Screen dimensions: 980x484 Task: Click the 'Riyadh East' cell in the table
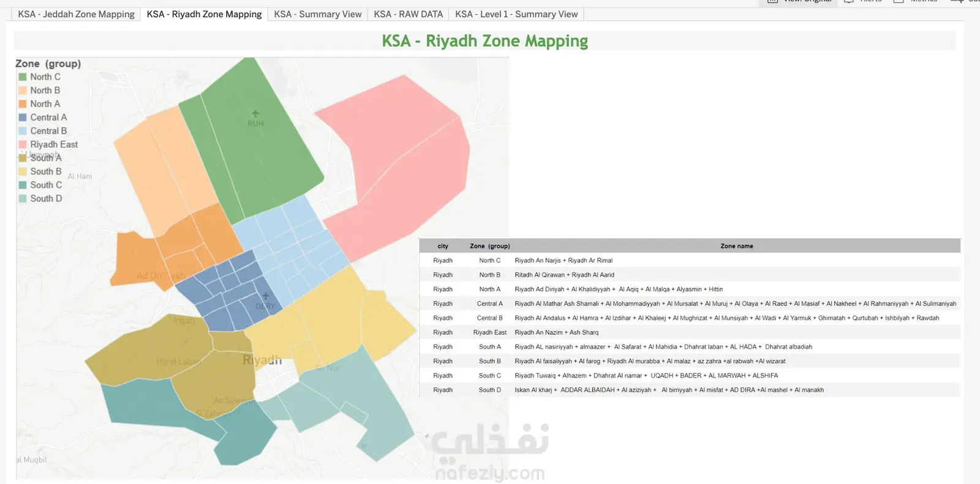pos(490,333)
